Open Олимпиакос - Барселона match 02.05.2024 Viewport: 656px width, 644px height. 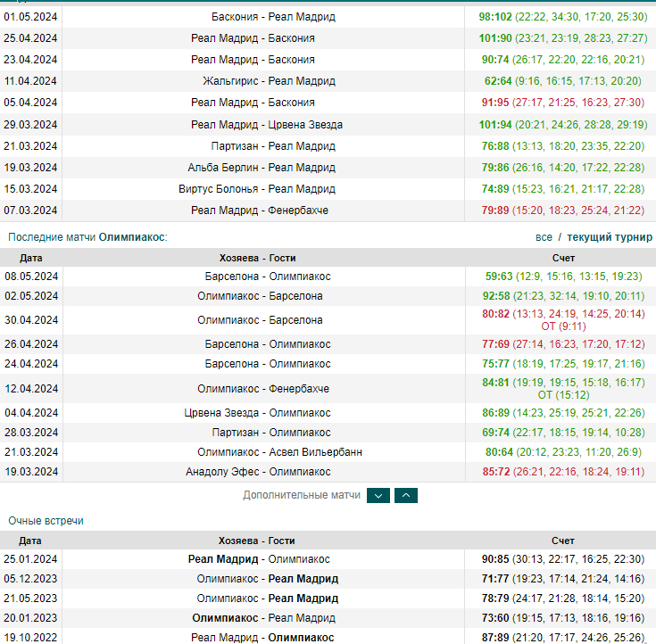pyautogui.click(x=260, y=295)
